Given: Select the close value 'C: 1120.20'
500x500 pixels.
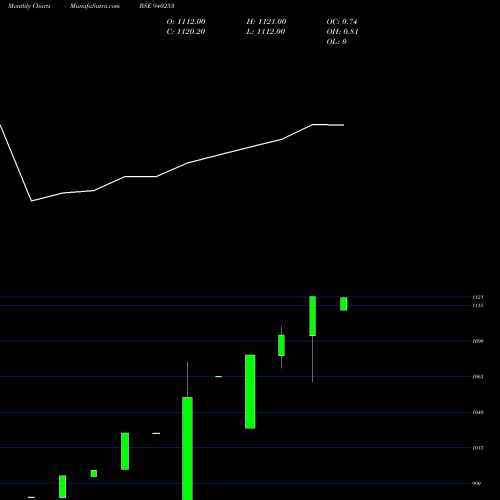Looking at the screenshot, I should 186,32.
